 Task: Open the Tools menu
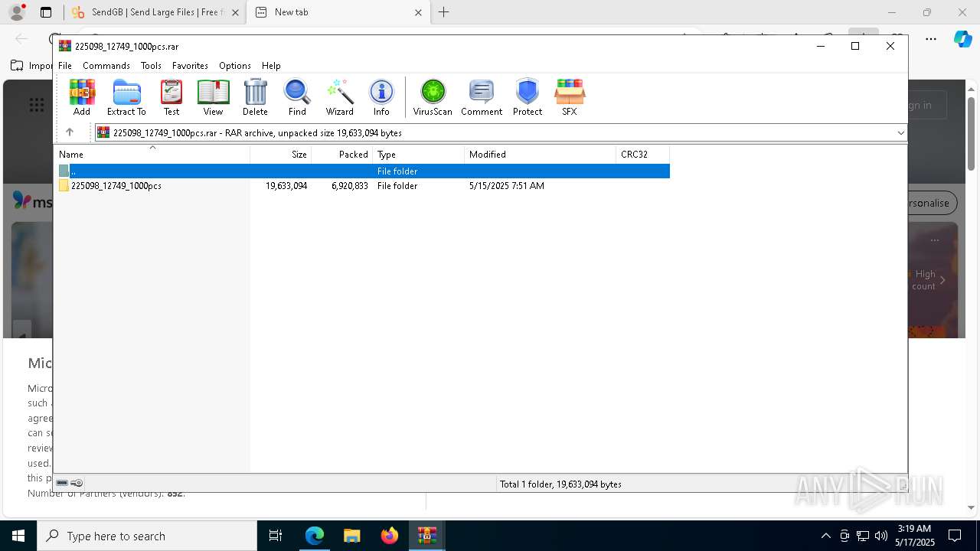click(x=151, y=66)
